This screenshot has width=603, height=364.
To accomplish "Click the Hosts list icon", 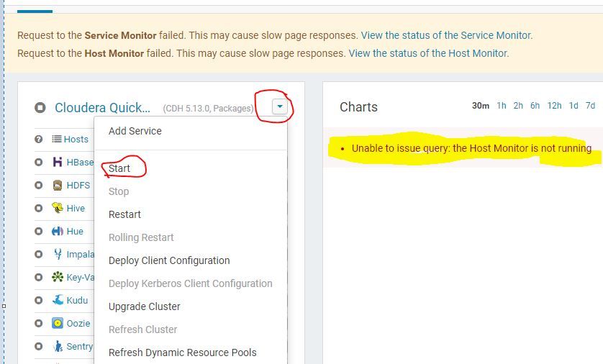I will pos(57,139).
